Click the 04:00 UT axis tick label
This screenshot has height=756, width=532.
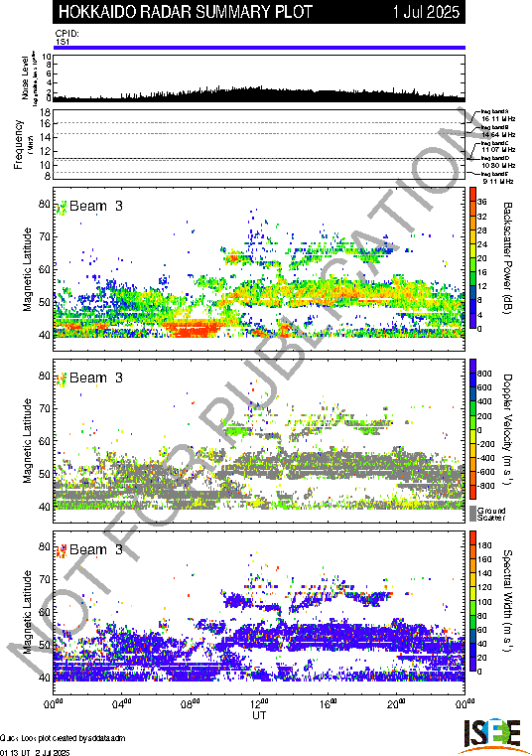pos(122,704)
